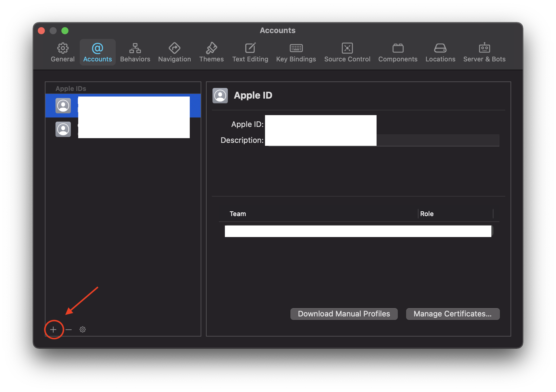Screen dimensions: 556x392
Task: Open Manage Certificates dialog
Action: 453,314
